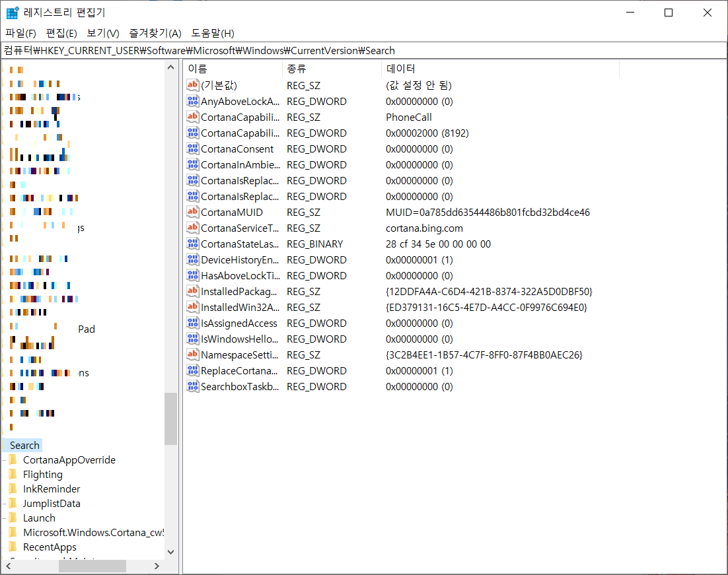Select the CortanaAppOverride subkey
This screenshot has width=728, height=575.
tap(69, 459)
